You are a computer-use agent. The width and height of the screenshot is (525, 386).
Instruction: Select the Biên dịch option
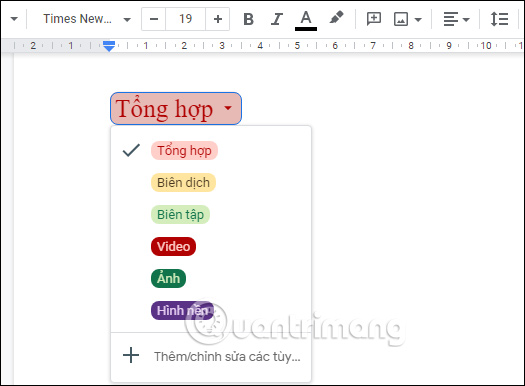[x=183, y=182]
